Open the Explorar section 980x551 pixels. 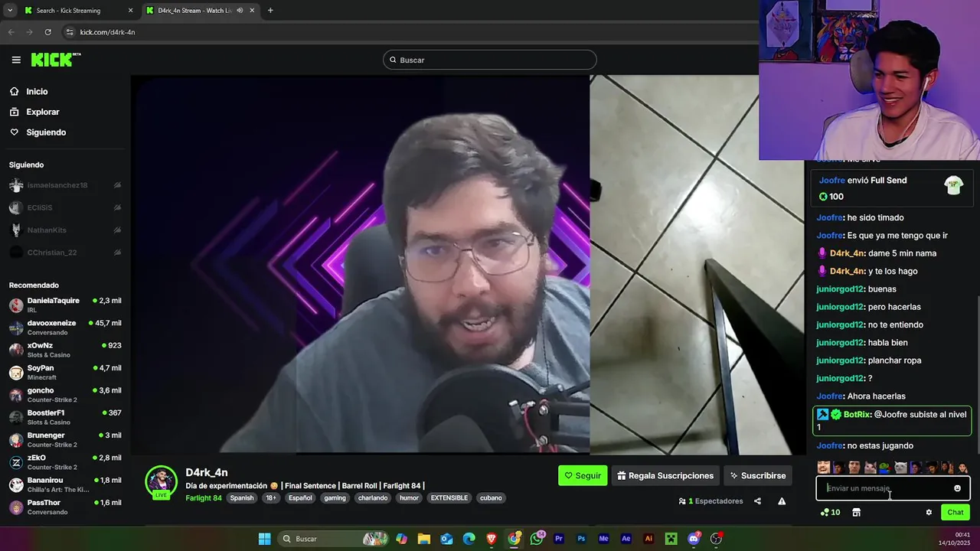pyautogui.click(x=42, y=112)
